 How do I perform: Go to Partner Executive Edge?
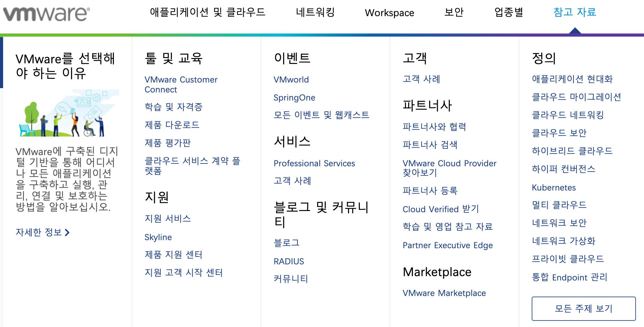[x=448, y=245]
